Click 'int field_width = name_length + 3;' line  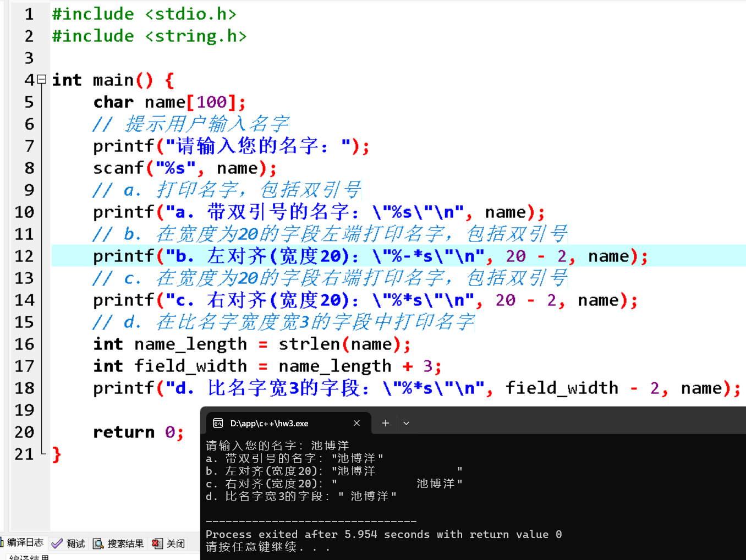267,366
